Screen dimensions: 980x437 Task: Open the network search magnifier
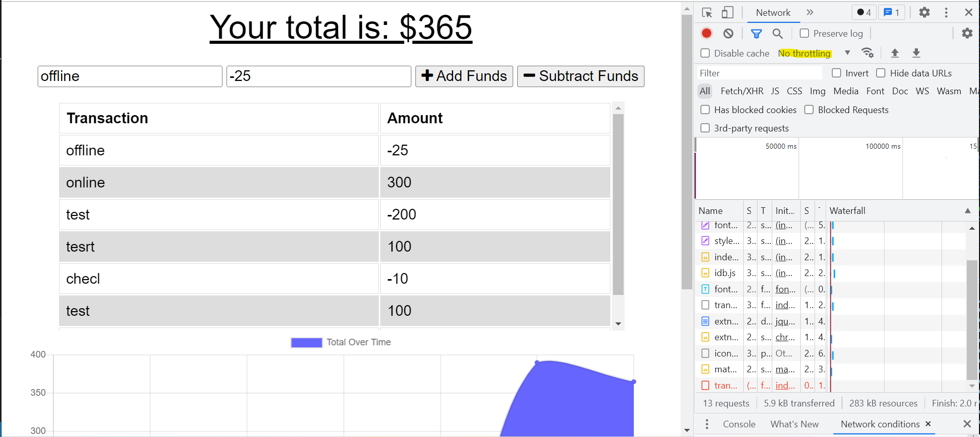pyautogui.click(x=777, y=34)
